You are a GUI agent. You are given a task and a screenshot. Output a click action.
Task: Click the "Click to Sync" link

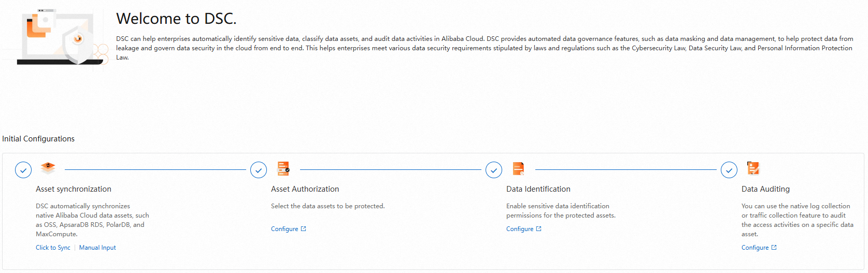[x=53, y=248]
